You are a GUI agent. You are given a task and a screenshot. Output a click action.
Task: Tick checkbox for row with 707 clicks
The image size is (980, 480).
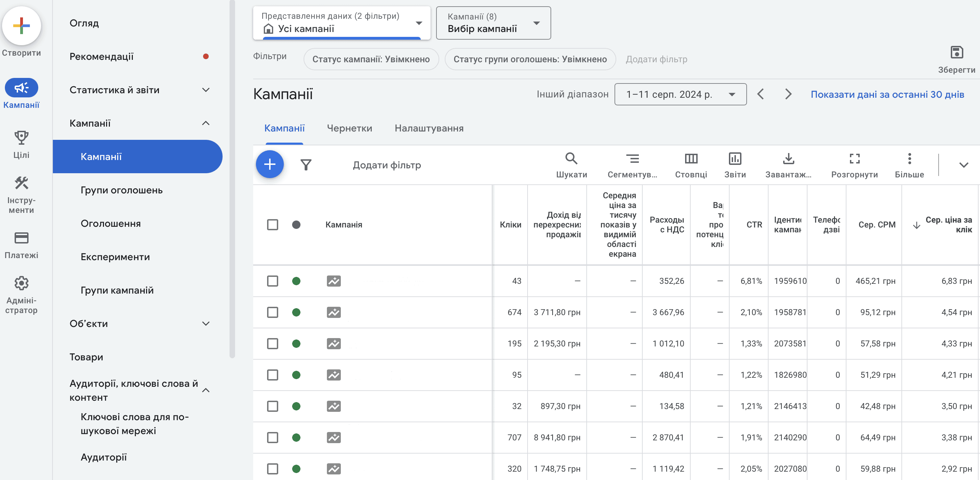pos(272,437)
